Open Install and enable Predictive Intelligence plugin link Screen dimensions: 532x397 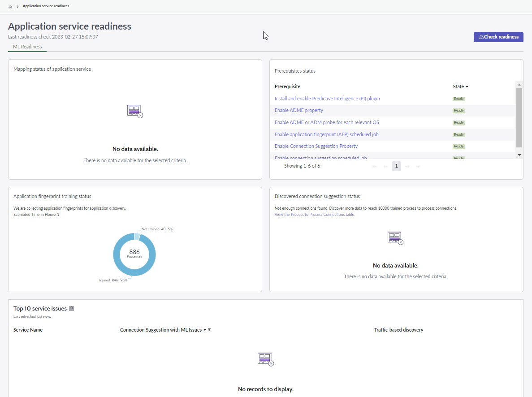(327, 99)
